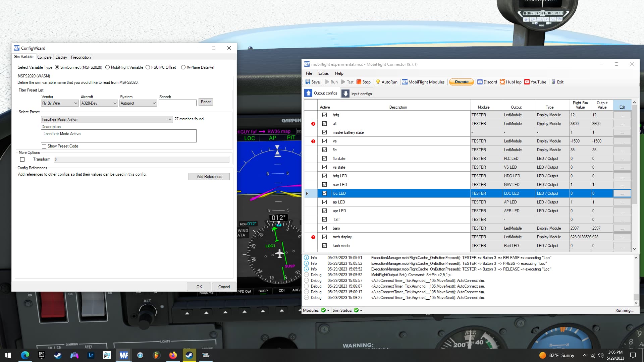Image resolution: width=644 pixels, height=362 pixels.
Task: Open Lightroom from the taskbar
Action: point(91,355)
